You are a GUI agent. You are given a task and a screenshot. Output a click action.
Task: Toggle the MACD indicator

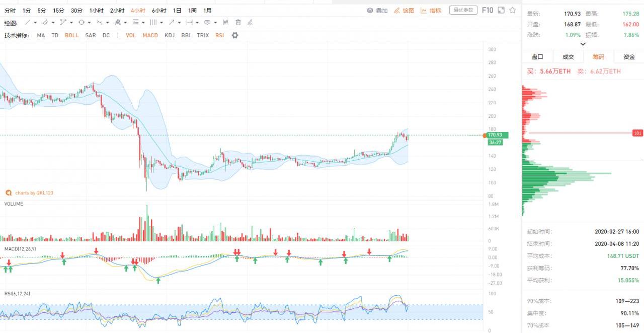(x=150, y=35)
